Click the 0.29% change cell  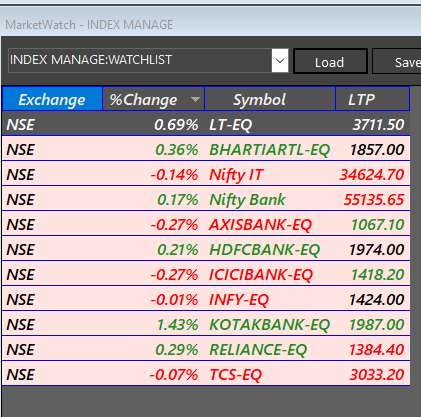coord(153,349)
